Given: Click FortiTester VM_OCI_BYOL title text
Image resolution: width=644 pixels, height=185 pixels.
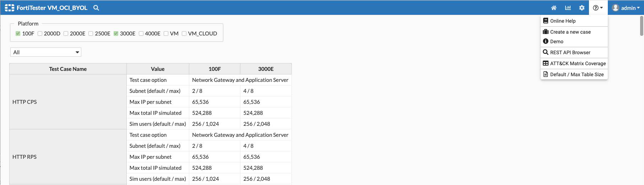Looking at the screenshot, I should pos(52,8).
